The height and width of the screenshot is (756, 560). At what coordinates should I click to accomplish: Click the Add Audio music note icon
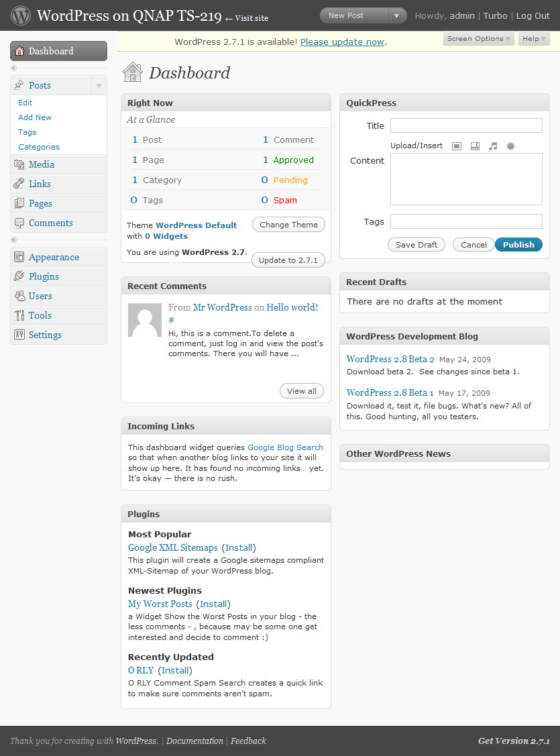pyautogui.click(x=493, y=146)
